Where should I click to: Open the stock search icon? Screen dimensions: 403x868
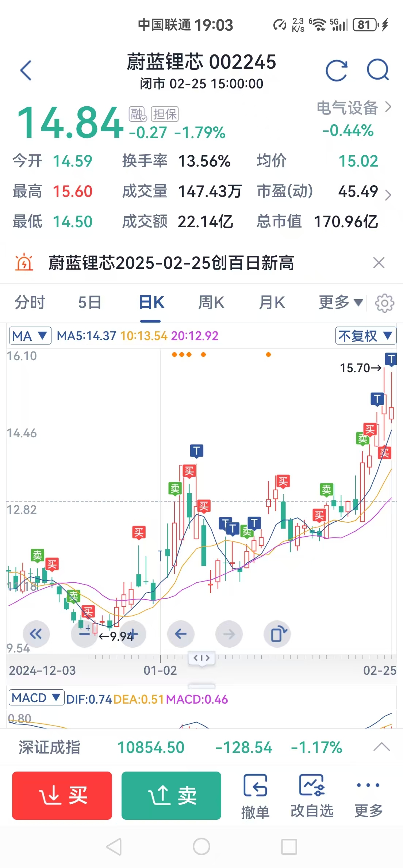click(x=378, y=69)
